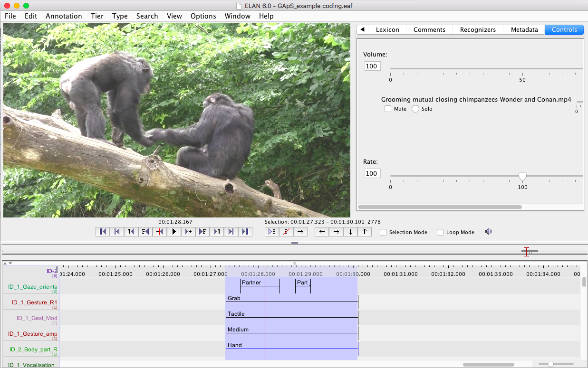Click the 'Previous frame' icon
588x368 pixels.
pos(145,232)
